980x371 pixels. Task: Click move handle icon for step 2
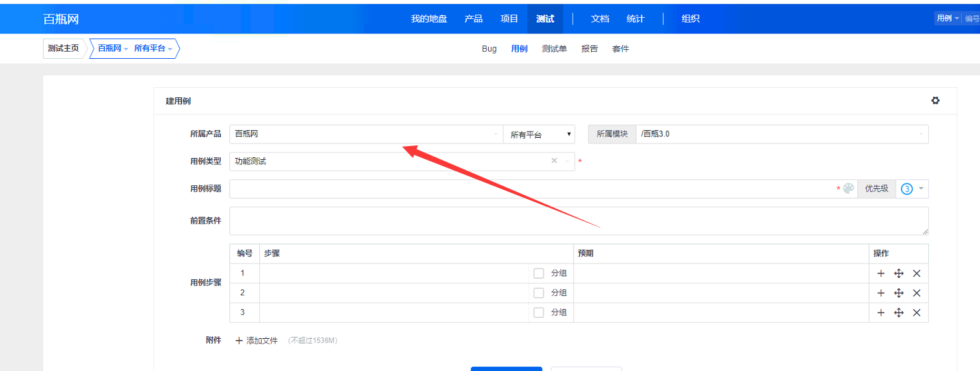[898, 293]
